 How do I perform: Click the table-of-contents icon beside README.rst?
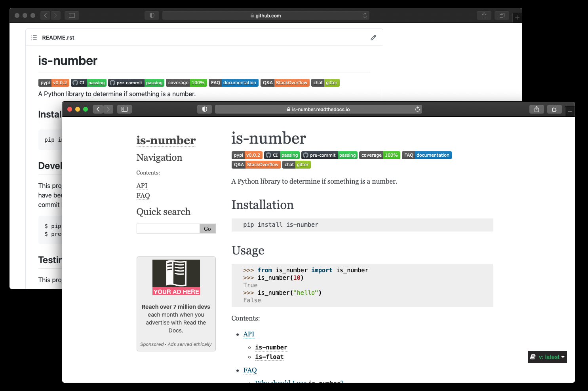click(x=34, y=37)
